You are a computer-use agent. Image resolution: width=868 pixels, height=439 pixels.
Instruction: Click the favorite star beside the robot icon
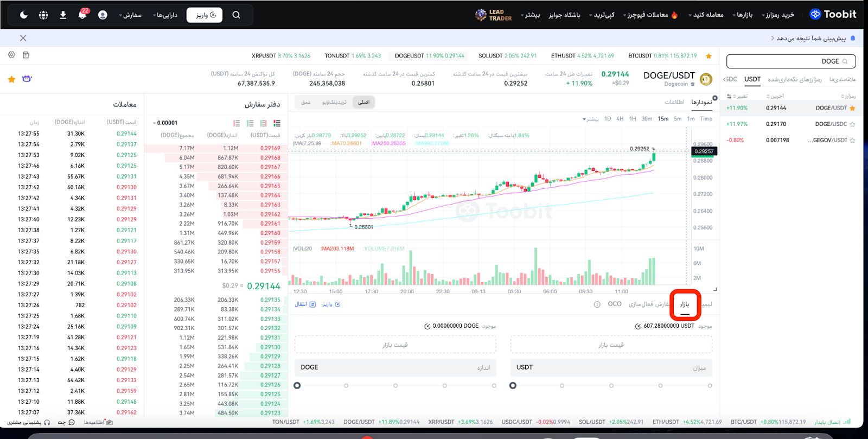(x=11, y=79)
